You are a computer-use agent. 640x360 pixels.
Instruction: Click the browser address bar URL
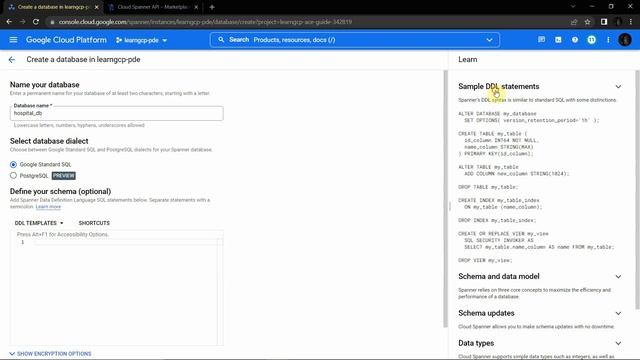[205, 22]
